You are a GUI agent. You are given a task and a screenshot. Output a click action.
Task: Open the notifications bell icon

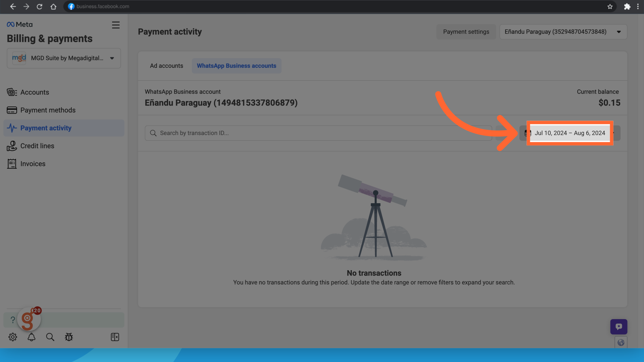point(32,337)
